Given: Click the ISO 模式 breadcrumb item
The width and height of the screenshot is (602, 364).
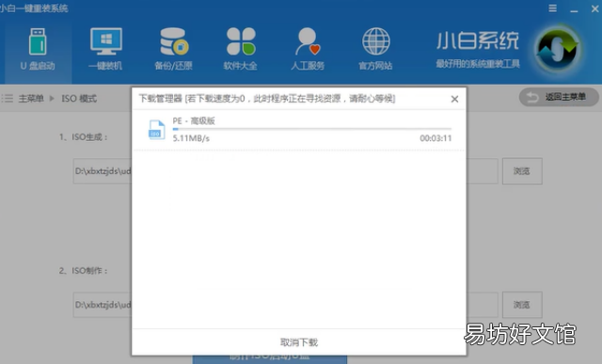Looking at the screenshot, I should [79, 99].
